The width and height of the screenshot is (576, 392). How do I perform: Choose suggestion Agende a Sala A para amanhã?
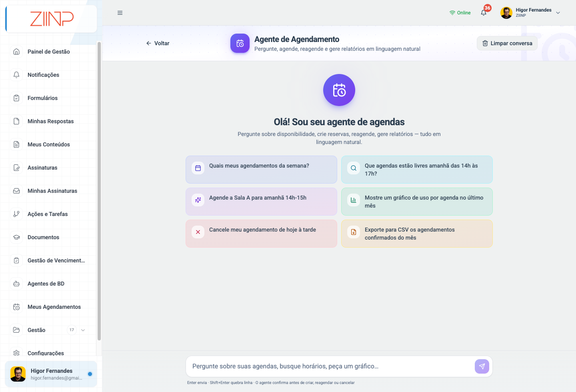(x=261, y=202)
